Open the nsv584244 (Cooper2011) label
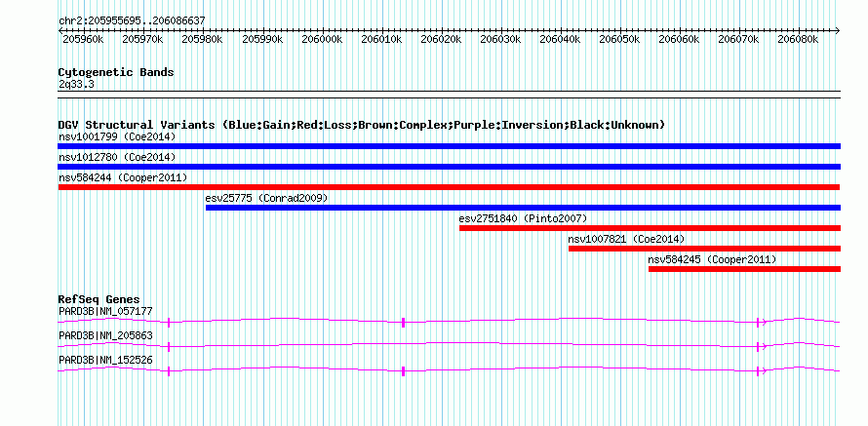 pos(123,177)
